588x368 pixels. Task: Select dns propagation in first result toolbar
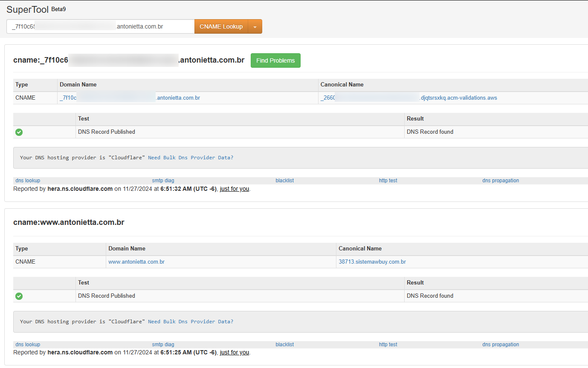[501, 181]
